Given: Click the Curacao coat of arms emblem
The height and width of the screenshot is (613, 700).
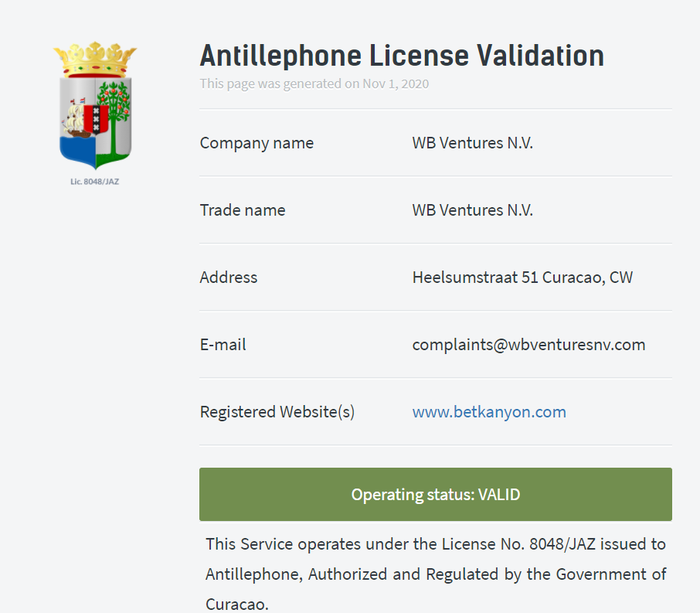Looking at the screenshot, I should (x=95, y=106).
